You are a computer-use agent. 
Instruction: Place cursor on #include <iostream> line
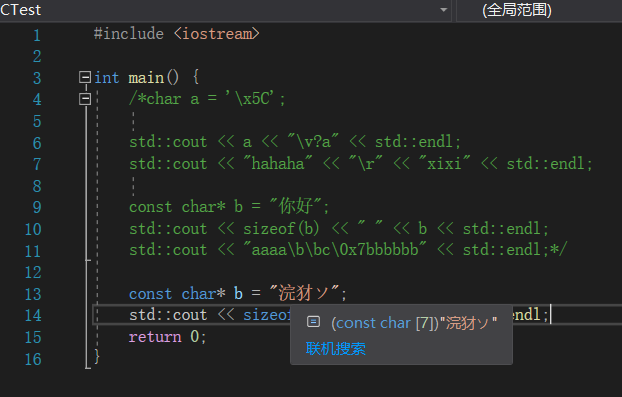tap(177, 34)
